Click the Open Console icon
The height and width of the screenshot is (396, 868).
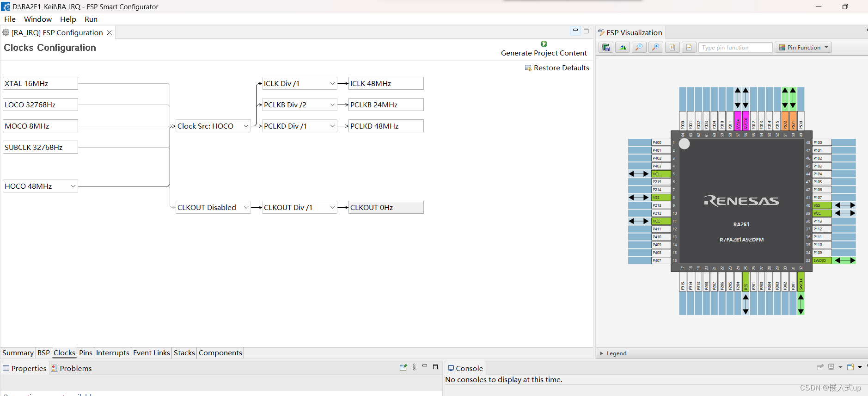(x=850, y=367)
